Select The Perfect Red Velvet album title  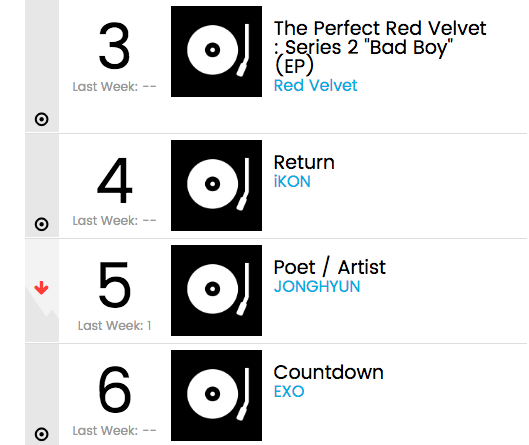coord(380,47)
